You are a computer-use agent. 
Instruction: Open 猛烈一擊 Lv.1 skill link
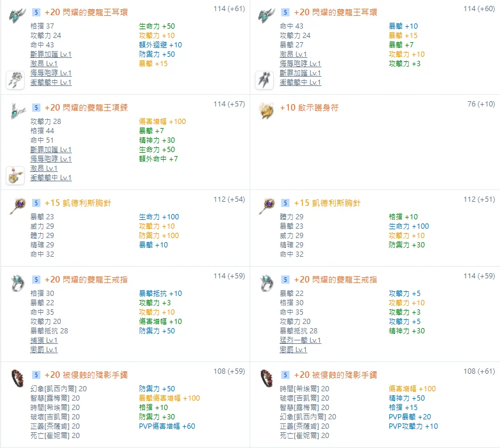pos(301,340)
